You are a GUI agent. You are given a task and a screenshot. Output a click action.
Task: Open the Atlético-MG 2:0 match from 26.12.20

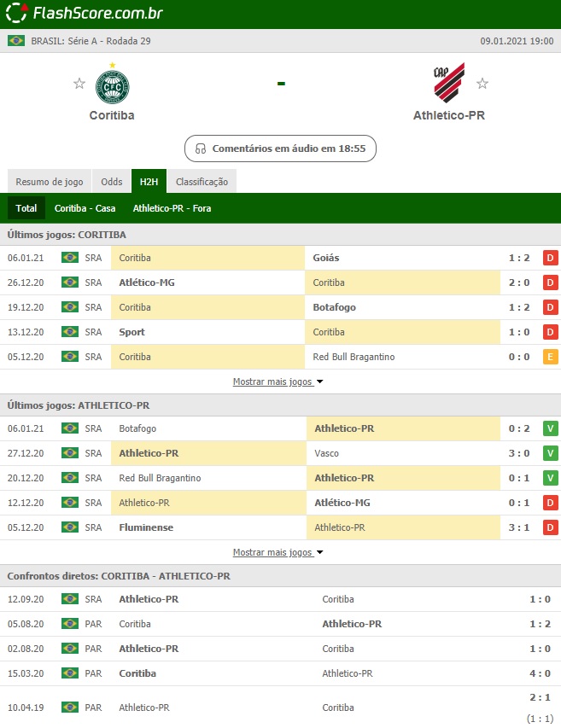coord(280,282)
